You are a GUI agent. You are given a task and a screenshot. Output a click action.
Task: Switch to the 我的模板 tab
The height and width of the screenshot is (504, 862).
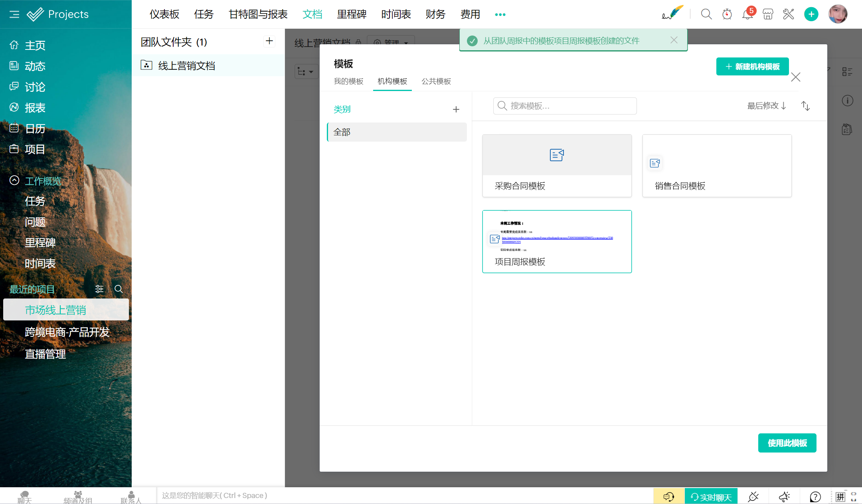348,81
